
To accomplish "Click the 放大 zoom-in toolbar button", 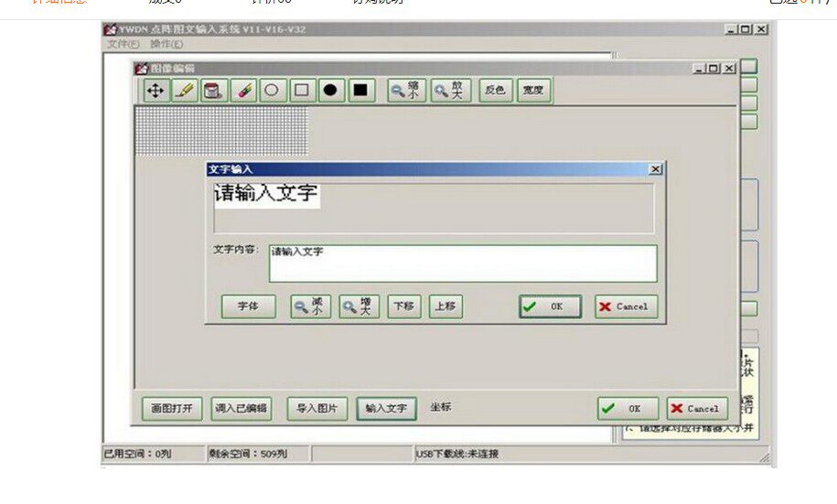I will [x=451, y=91].
